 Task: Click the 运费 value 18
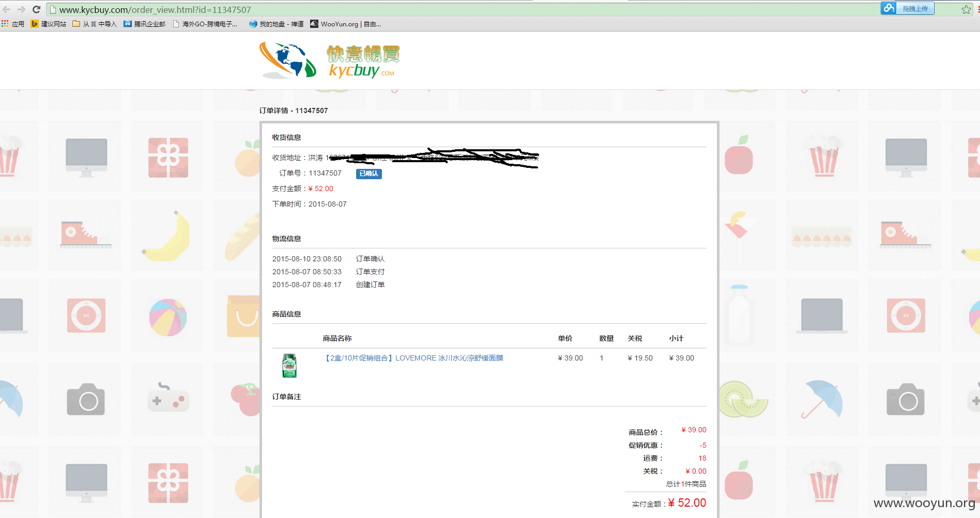click(x=702, y=458)
